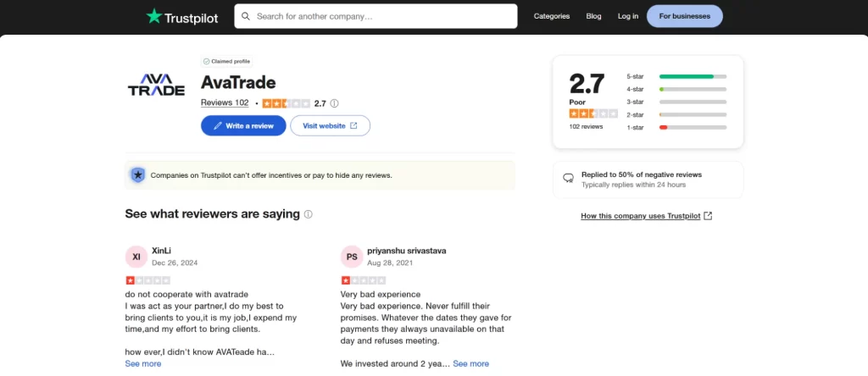Click the AvaTrade company logo

[x=157, y=85]
